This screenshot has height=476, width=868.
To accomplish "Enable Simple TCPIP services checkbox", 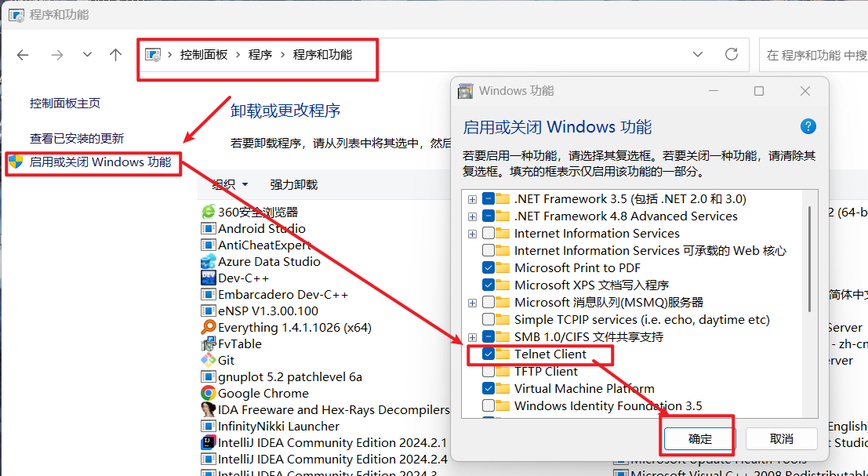I will pyautogui.click(x=488, y=319).
